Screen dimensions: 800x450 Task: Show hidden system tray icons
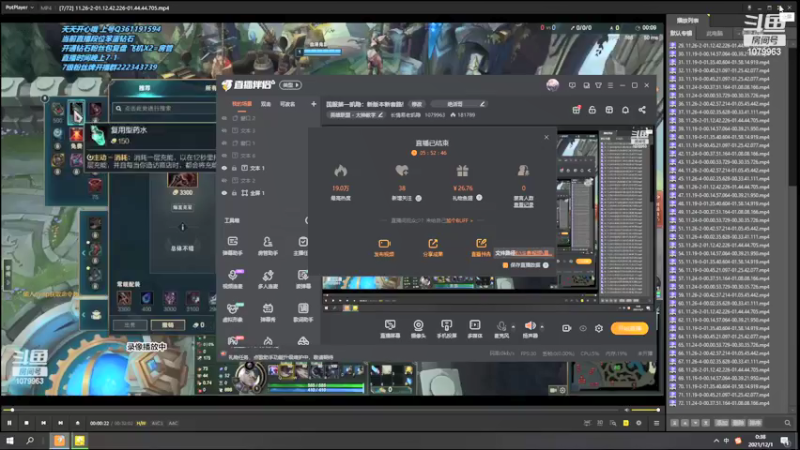coord(716,441)
